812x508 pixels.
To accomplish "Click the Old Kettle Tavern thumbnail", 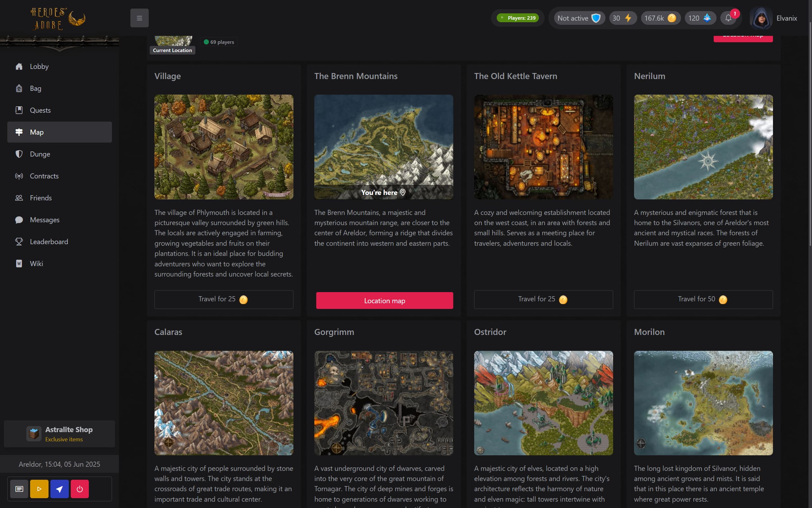I will [543, 147].
